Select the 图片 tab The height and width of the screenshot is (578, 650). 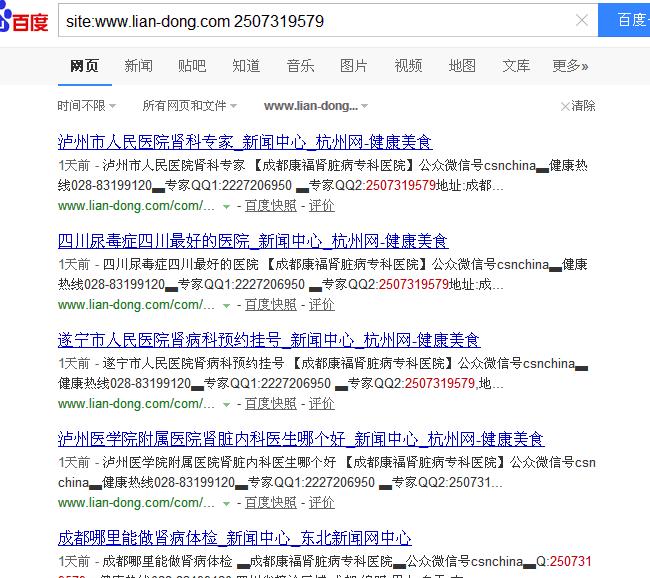click(354, 66)
